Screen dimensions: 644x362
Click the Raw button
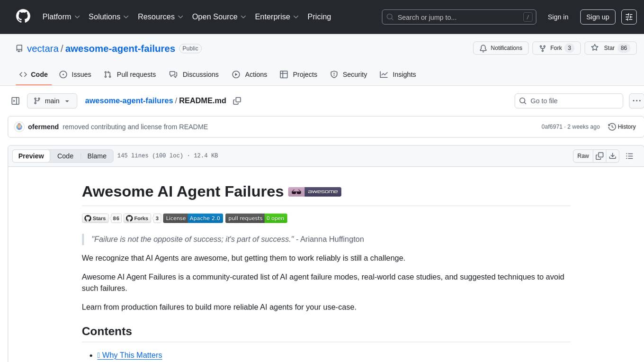(583, 156)
